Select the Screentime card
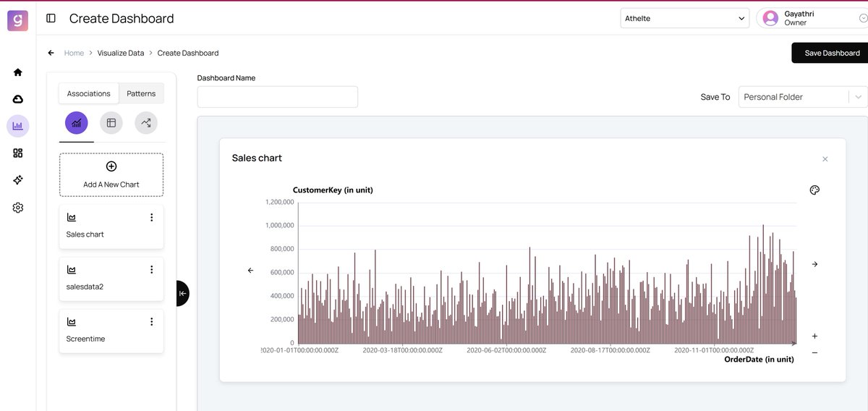868x411 pixels. point(111,331)
